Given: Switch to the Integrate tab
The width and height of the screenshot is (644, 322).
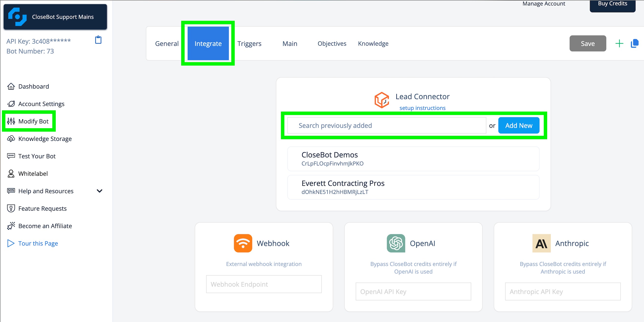Looking at the screenshot, I should point(208,44).
